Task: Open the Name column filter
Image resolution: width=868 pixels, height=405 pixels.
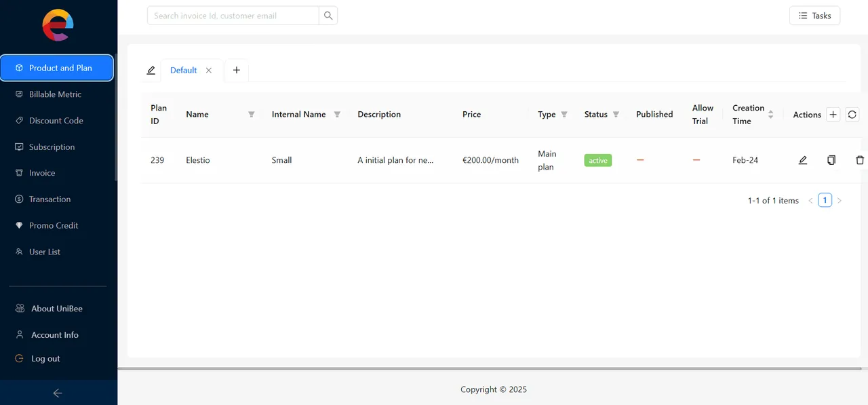Action: coord(251,115)
